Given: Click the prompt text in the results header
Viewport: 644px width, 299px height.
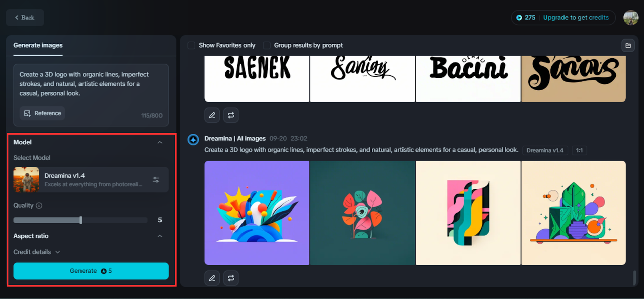Looking at the screenshot, I should (361, 150).
